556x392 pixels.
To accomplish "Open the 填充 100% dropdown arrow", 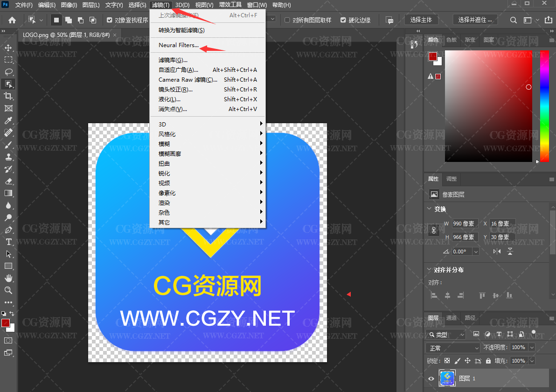I will pos(532,361).
